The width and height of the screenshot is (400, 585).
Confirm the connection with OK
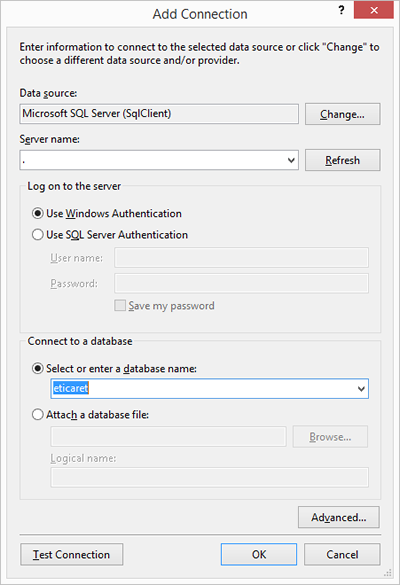259,554
